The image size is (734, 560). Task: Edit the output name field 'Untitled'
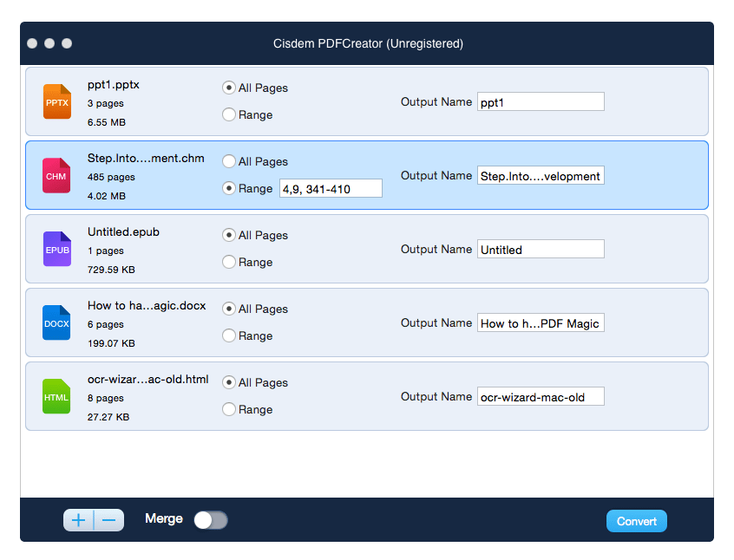[x=541, y=250]
